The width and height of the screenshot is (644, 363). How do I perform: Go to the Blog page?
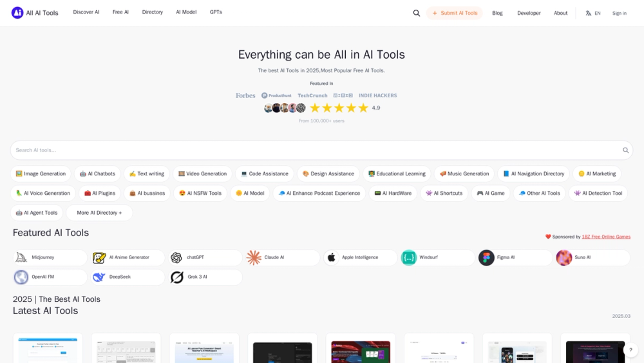[497, 13]
